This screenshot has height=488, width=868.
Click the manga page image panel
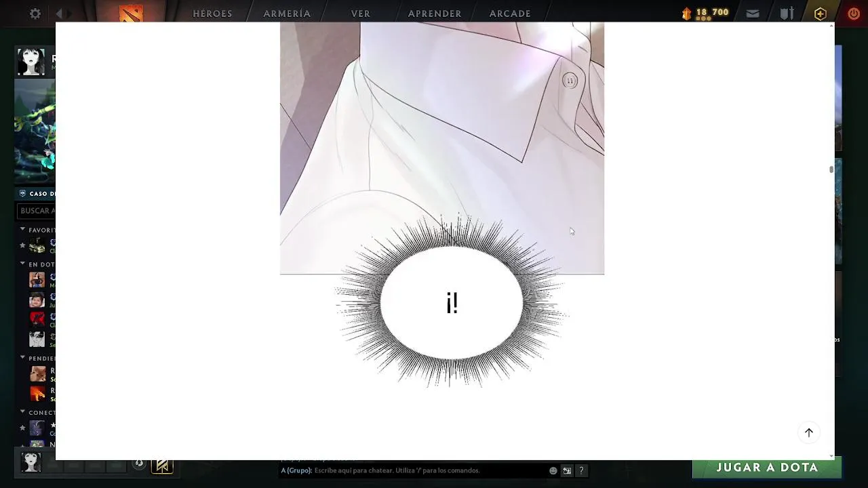[442, 148]
